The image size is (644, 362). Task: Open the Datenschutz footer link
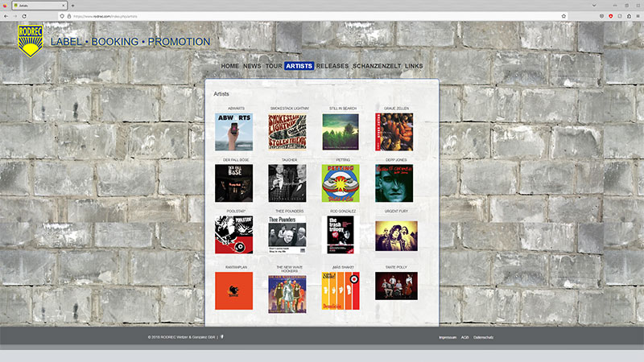pyautogui.click(x=483, y=337)
